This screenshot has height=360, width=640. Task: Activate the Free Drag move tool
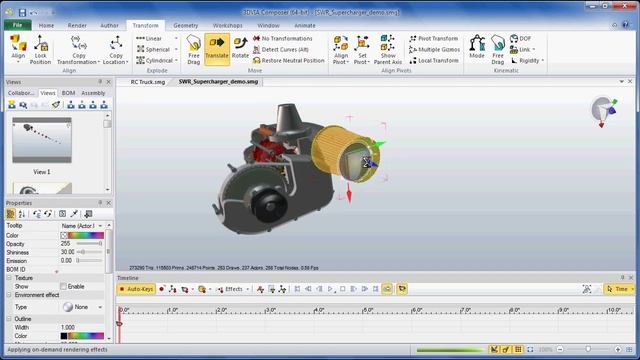(x=194, y=49)
